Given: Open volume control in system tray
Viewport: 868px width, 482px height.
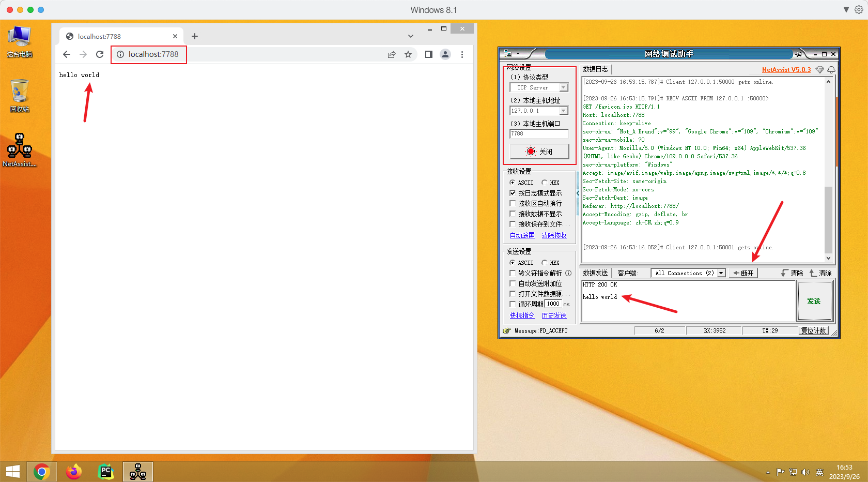Looking at the screenshot, I should coord(805,472).
